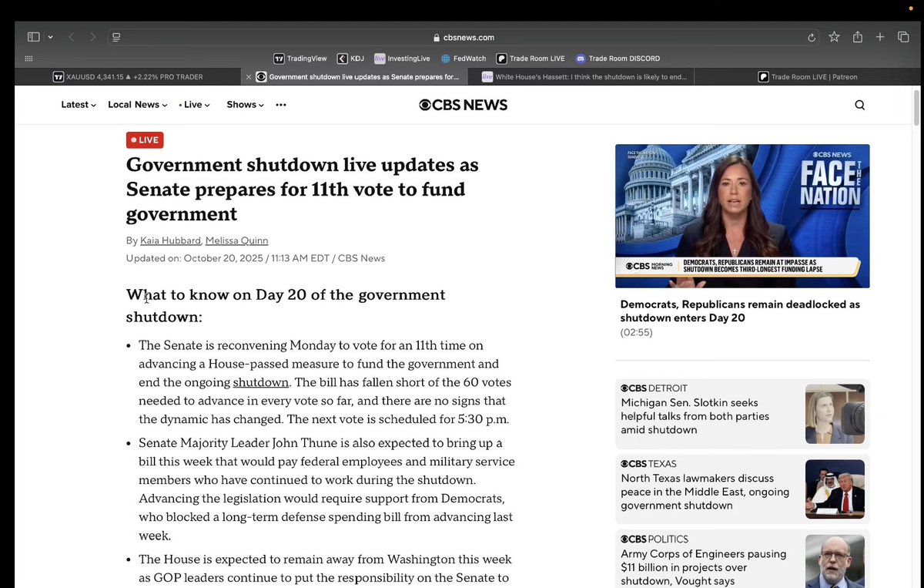Image resolution: width=924 pixels, height=588 pixels.
Task: Click the video duration (02:55)
Action: 636,332
